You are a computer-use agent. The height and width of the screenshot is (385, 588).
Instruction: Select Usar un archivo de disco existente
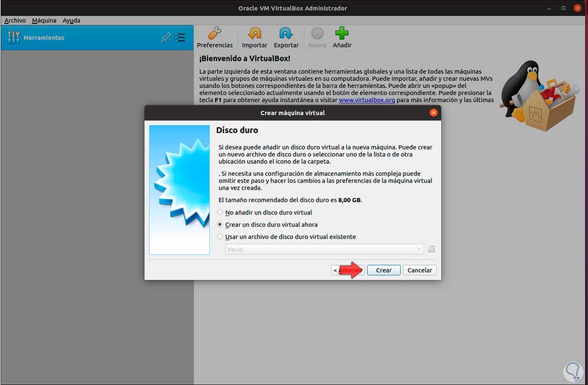286,237
